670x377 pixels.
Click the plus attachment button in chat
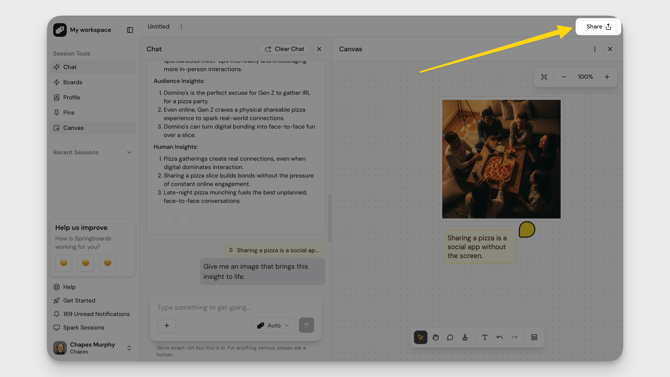[167, 325]
